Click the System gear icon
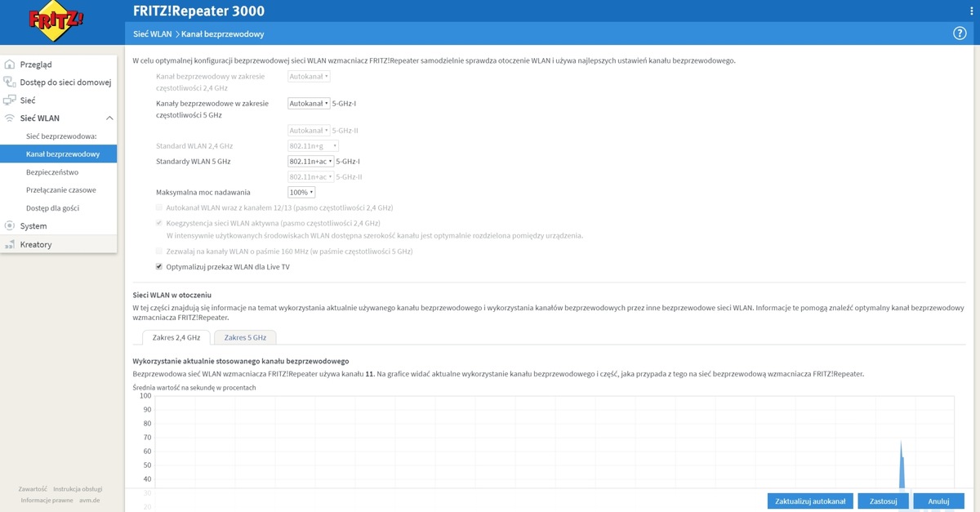Viewport: 980px width, 512px height. click(x=10, y=225)
